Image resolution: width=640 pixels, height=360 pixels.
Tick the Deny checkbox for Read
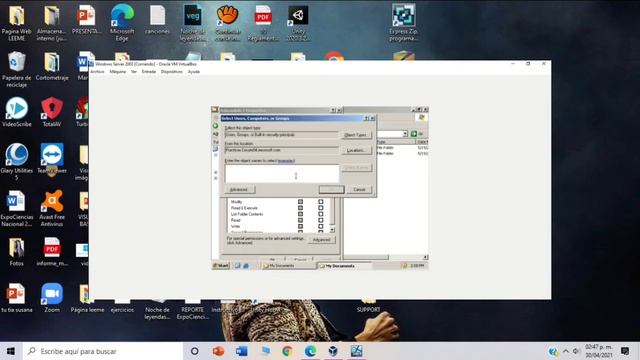(x=320, y=220)
